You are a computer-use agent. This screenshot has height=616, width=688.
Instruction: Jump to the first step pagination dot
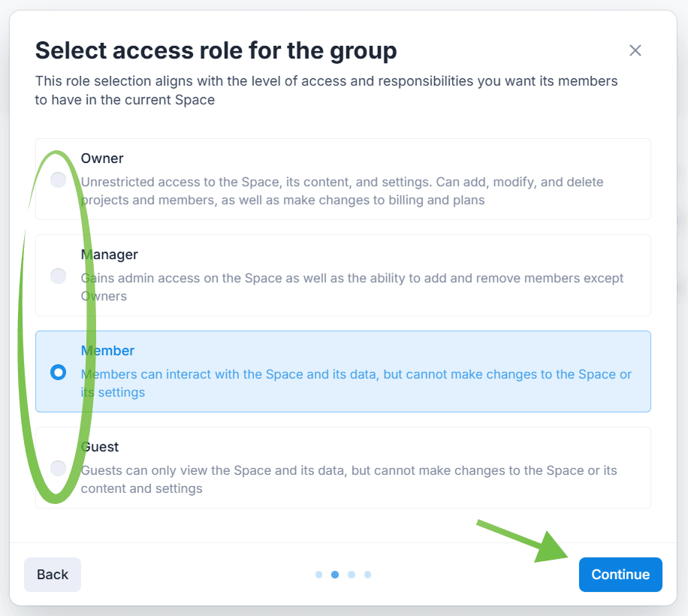coord(318,575)
